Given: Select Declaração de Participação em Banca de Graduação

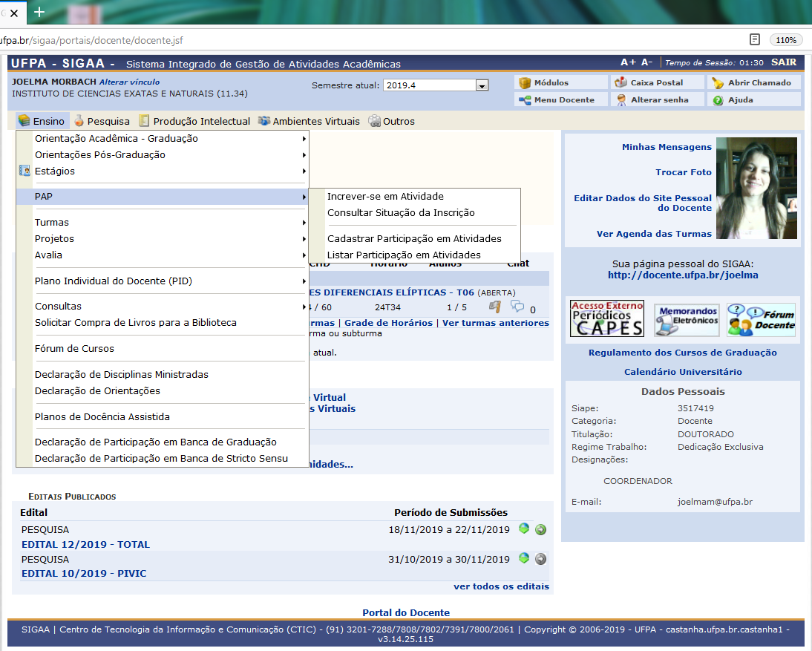Looking at the screenshot, I should [155, 442].
